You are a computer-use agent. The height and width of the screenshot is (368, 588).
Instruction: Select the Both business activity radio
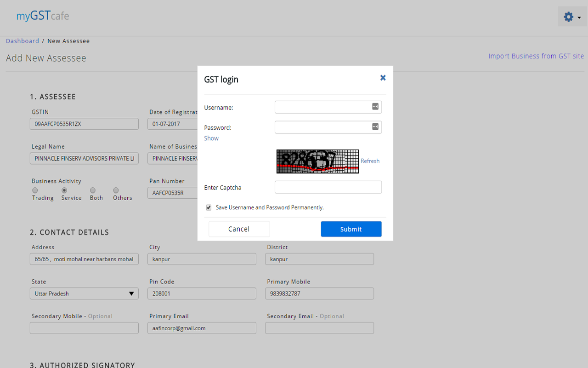pos(93,190)
